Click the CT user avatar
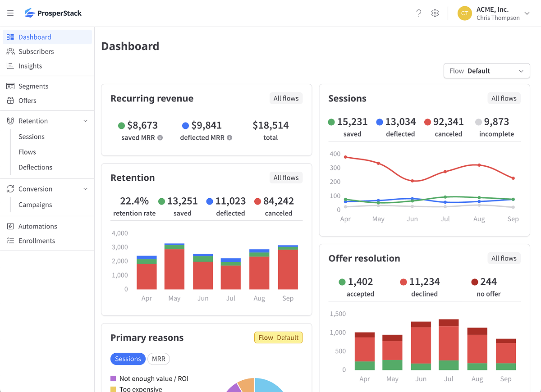Viewport: 541px width, 392px height. point(464,13)
